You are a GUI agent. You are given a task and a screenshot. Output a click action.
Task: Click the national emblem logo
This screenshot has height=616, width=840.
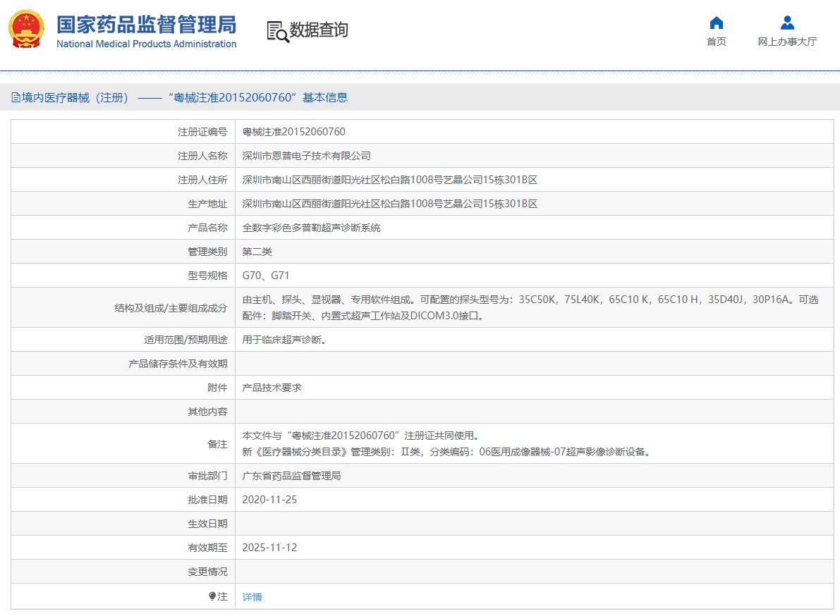click(26, 30)
